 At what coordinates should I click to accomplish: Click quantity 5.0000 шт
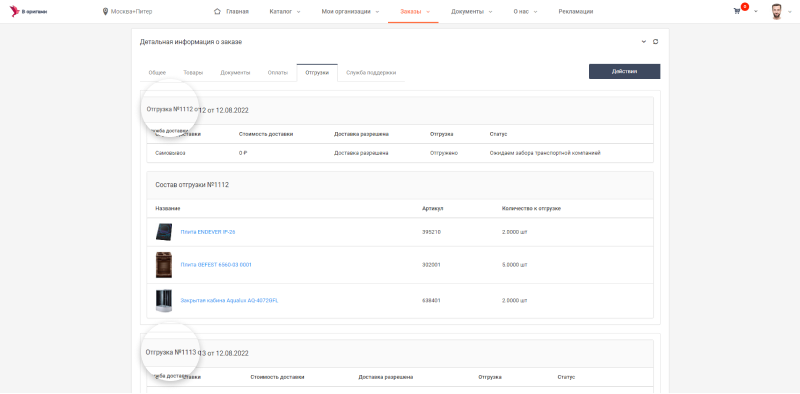[x=514, y=265]
